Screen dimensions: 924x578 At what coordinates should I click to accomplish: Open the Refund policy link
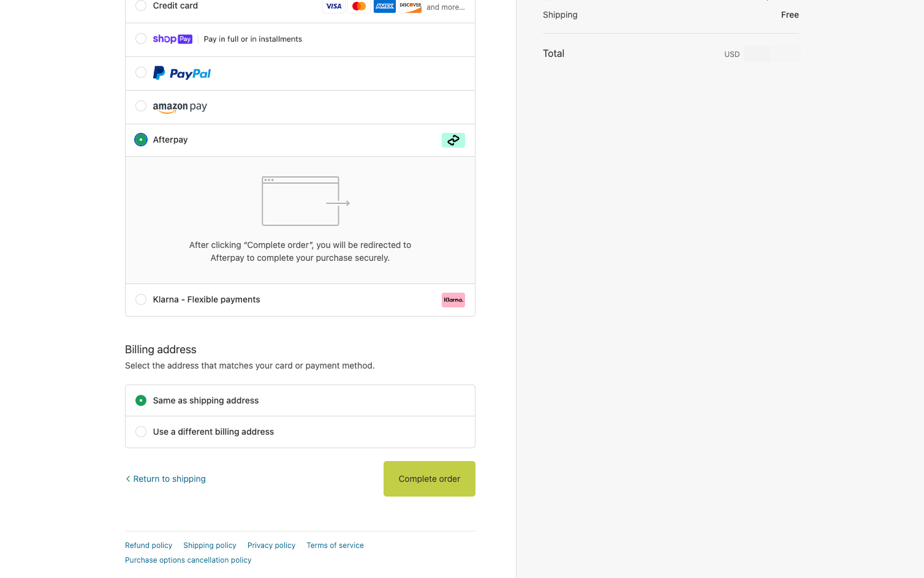pos(148,546)
